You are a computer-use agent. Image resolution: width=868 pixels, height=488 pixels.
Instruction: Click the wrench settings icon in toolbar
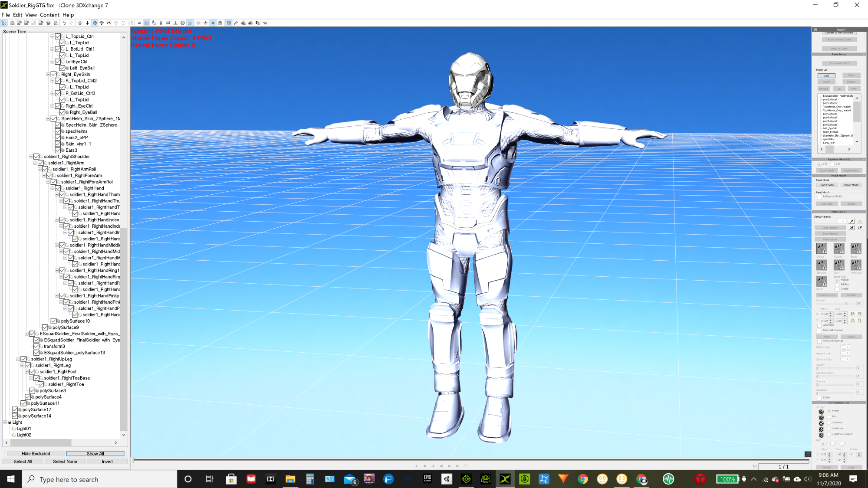pos(236,23)
